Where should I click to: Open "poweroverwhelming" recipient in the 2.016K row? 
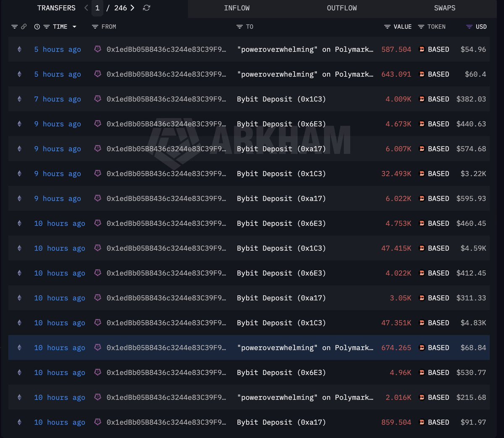305,397
